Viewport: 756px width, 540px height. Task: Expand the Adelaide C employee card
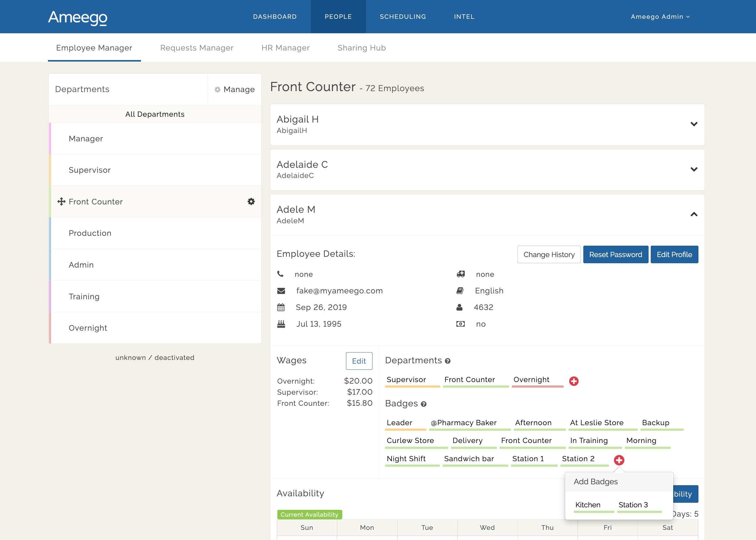pyautogui.click(x=694, y=169)
